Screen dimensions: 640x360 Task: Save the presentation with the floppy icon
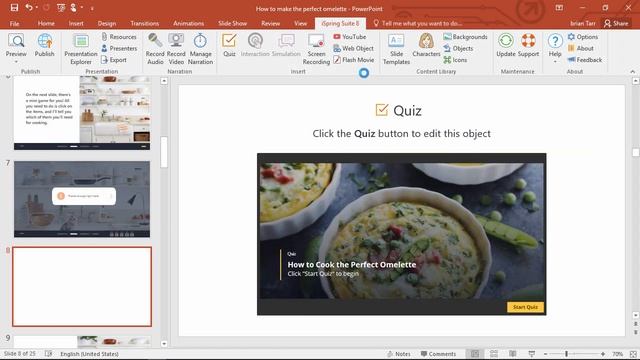[14, 7]
